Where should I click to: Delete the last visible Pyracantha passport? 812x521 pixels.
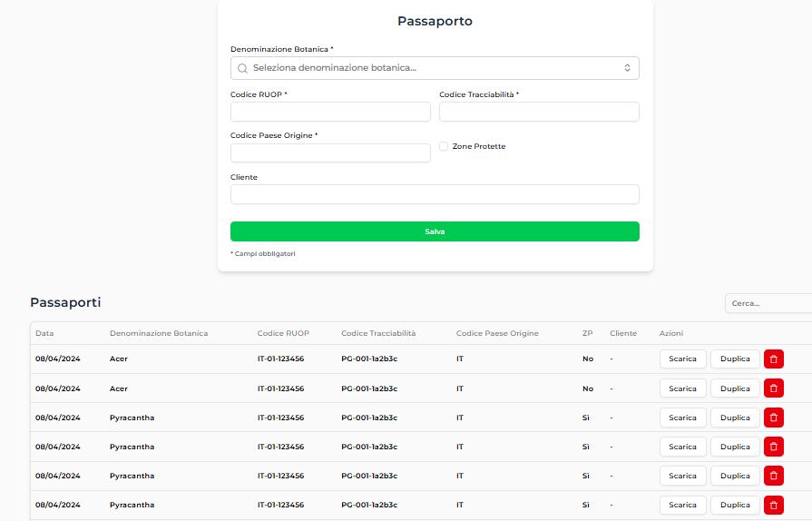(x=773, y=505)
